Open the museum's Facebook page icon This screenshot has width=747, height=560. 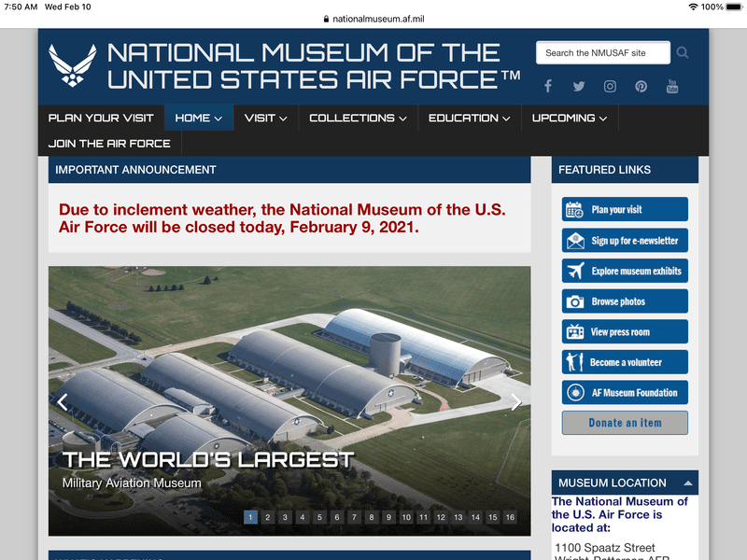[x=548, y=86]
